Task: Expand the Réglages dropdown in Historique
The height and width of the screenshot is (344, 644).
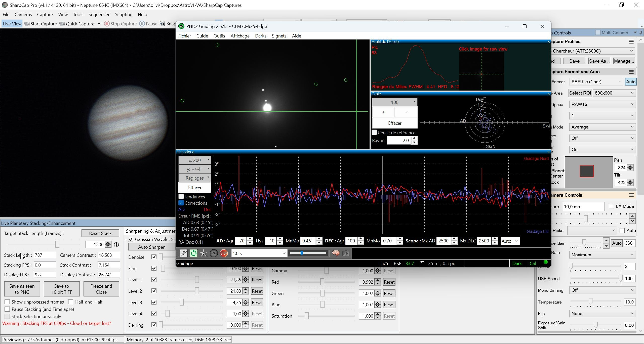Action: coord(195,178)
